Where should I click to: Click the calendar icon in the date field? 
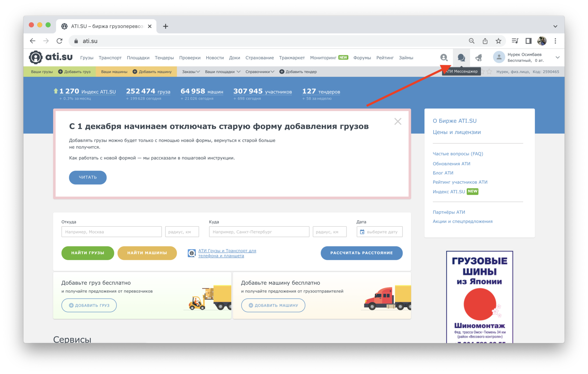pyautogui.click(x=362, y=232)
